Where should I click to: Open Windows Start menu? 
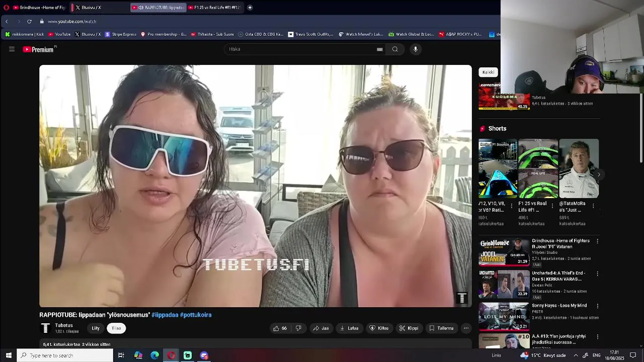pyautogui.click(x=8, y=355)
